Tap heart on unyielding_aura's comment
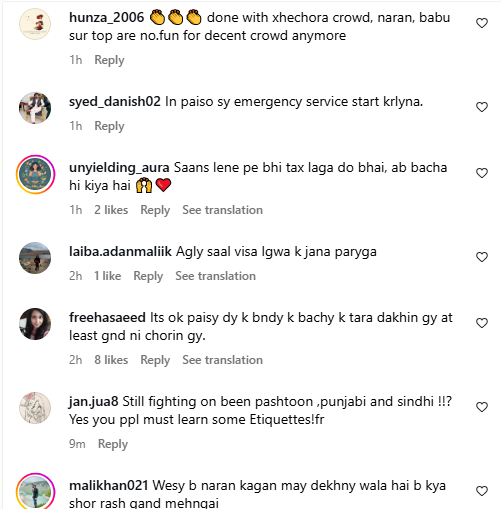Image resolution: width=501 pixels, height=509 pixels. pyautogui.click(x=482, y=173)
